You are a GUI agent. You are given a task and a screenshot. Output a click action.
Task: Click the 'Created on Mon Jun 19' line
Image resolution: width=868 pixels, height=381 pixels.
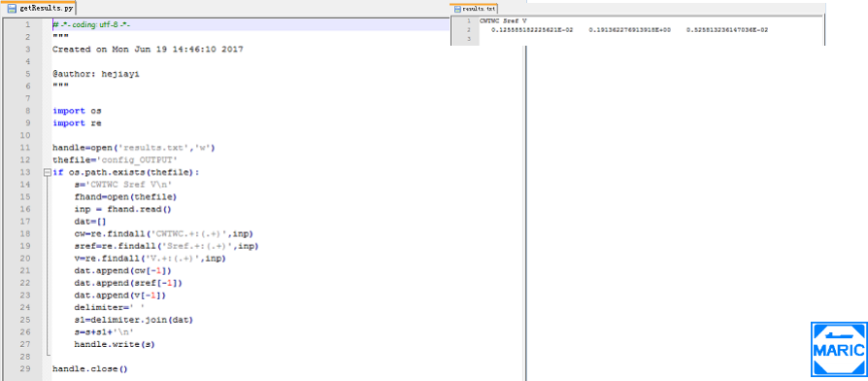(148, 50)
